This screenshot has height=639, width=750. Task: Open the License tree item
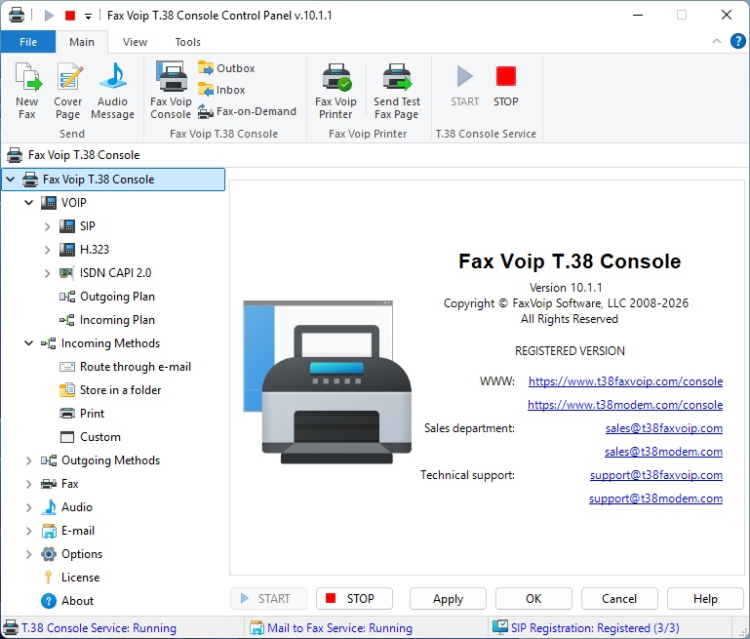(71, 578)
